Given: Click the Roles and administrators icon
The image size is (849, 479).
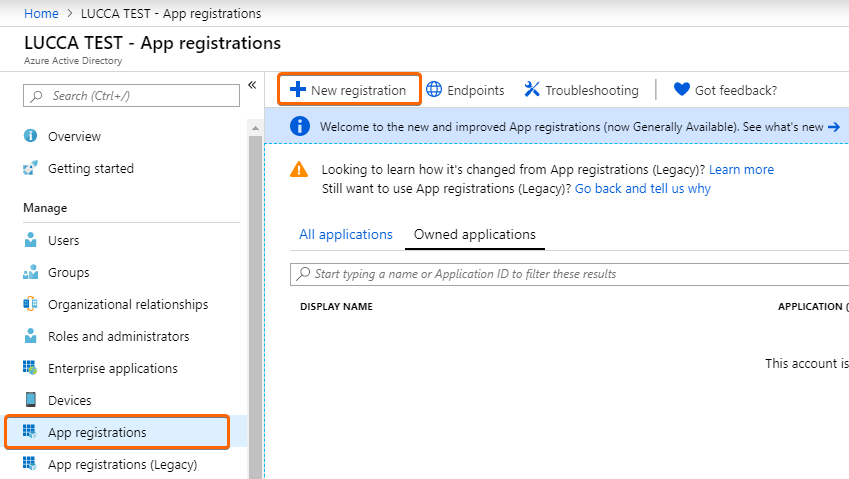Looking at the screenshot, I should coord(31,336).
